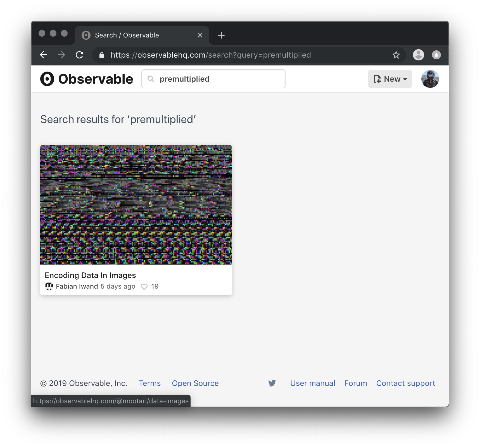Click the 5 days ago timestamp

pyautogui.click(x=118, y=286)
